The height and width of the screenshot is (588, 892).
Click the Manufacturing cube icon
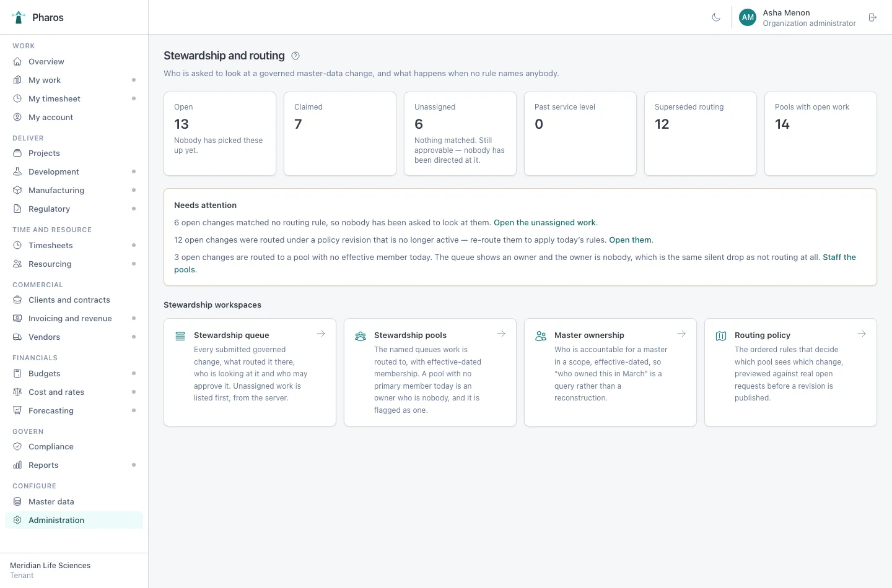17,190
